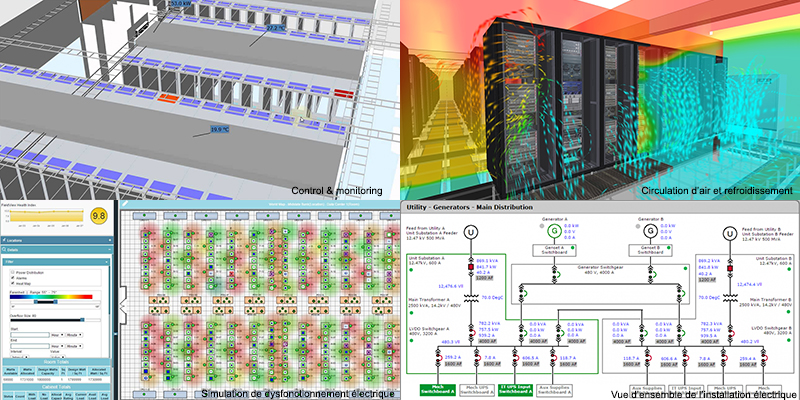
Task: Click the magnifier icon beside Details
Action: pyautogui.click(x=4, y=249)
